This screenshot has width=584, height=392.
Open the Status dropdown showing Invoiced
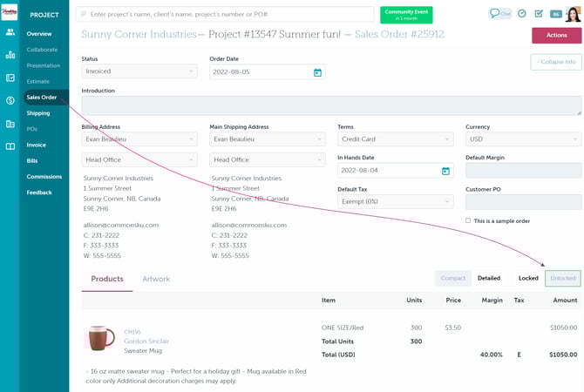coord(139,71)
